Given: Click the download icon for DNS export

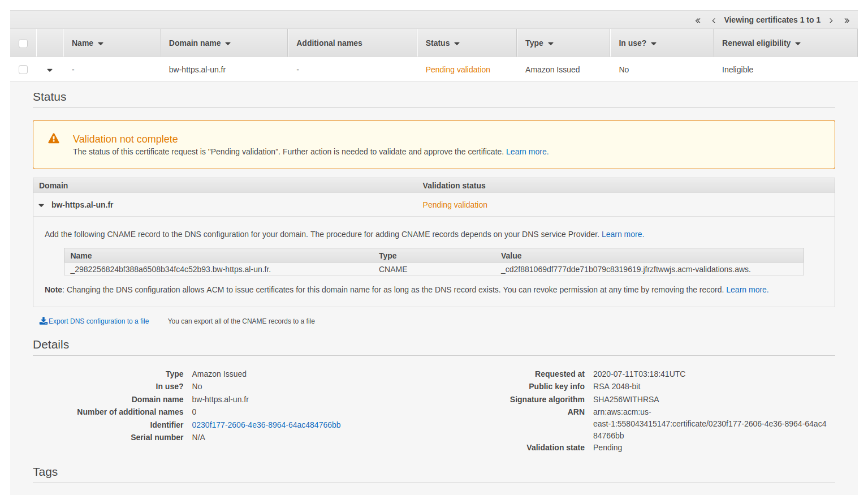Looking at the screenshot, I should [43, 321].
